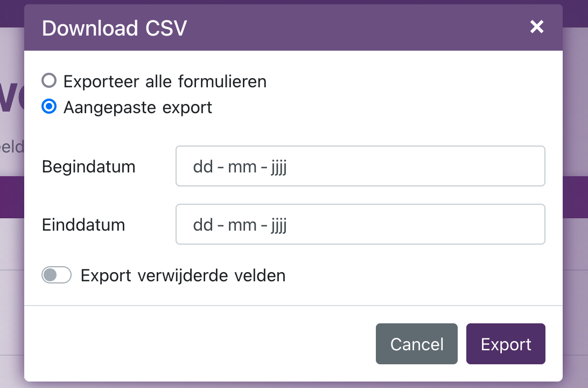Dismiss the dialog with Cancel
The image size is (588, 388).
coord(416,344)
